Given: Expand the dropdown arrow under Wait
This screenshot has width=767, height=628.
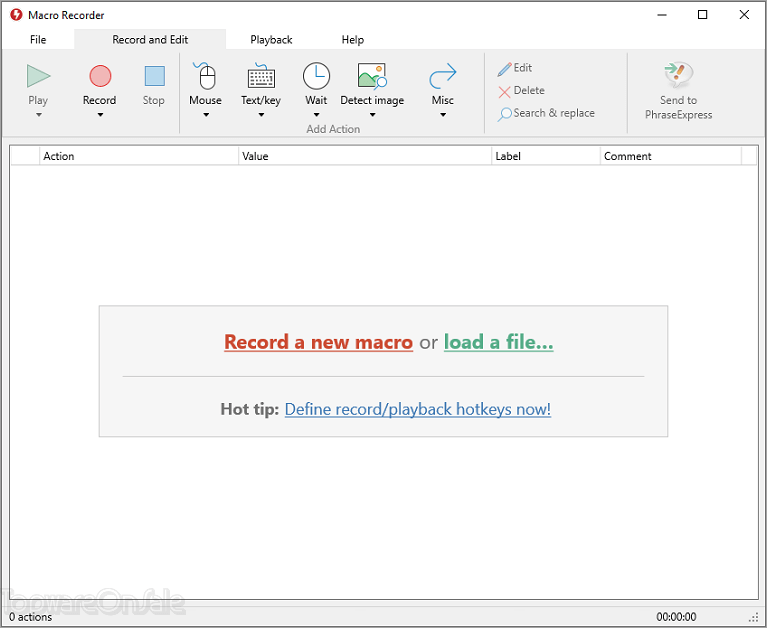Looking at the screenshot, I should click(x=316, y=115).
